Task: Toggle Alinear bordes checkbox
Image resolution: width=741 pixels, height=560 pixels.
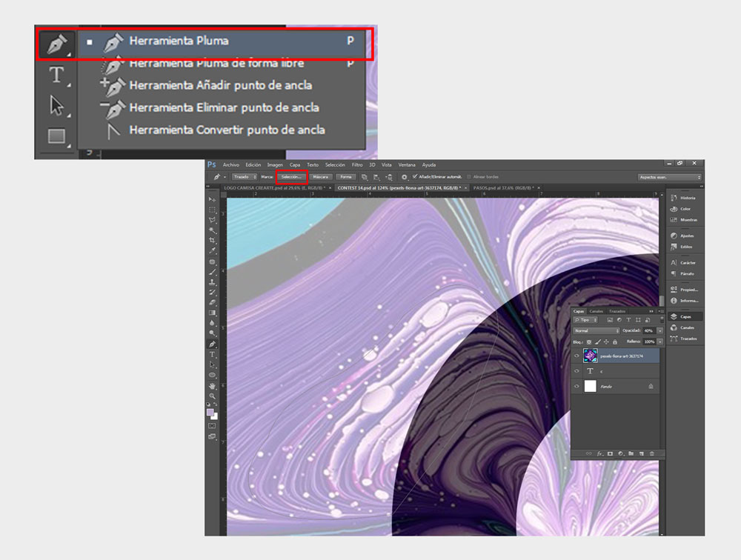Action: [469, 177]
